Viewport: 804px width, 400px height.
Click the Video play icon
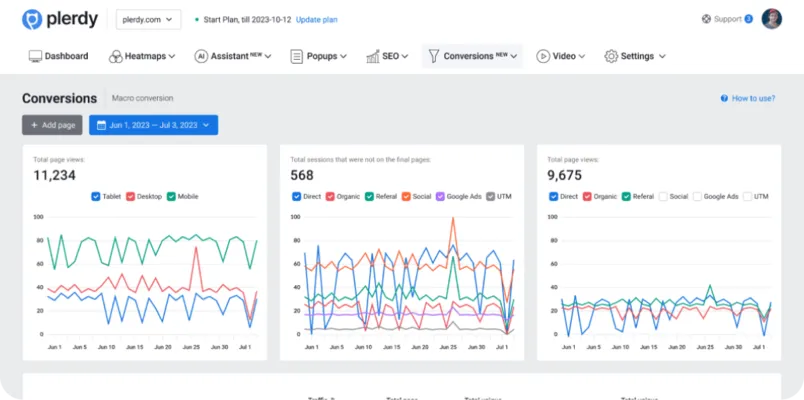point(543,56)
